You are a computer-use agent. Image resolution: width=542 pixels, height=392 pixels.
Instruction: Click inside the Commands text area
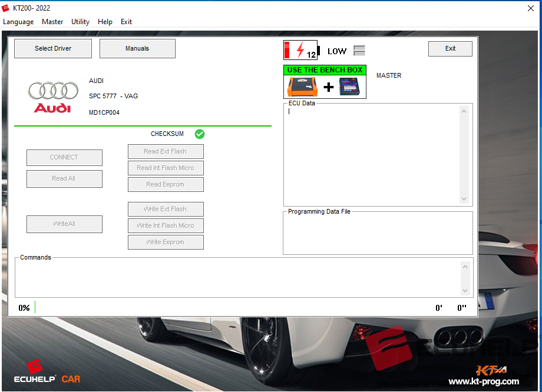(x=238, y=278)
